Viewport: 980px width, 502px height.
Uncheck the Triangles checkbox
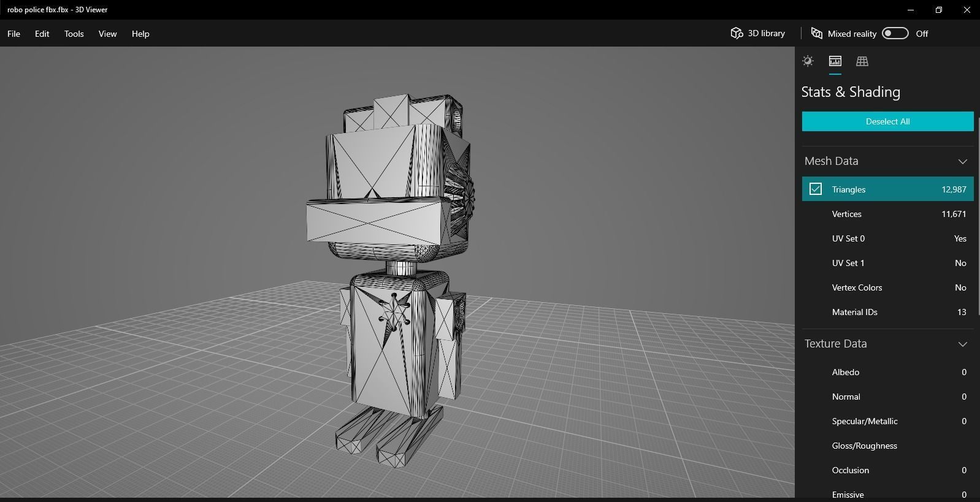[x=815, y=189]
